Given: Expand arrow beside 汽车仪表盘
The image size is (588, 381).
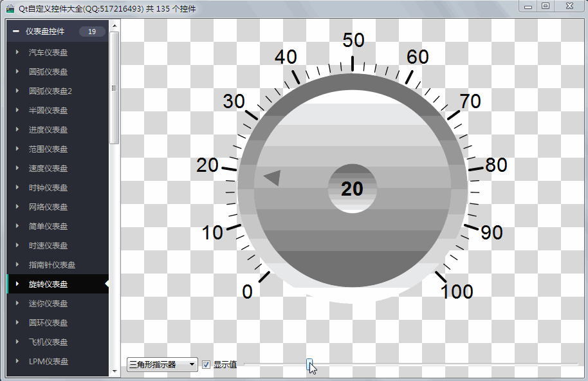Looking at the screenshot, I should 17,52.
